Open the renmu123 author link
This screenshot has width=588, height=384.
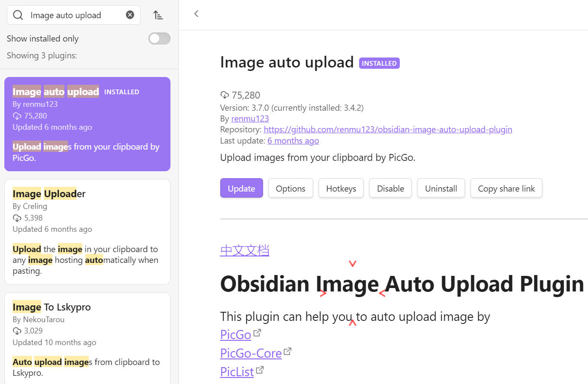250,118
